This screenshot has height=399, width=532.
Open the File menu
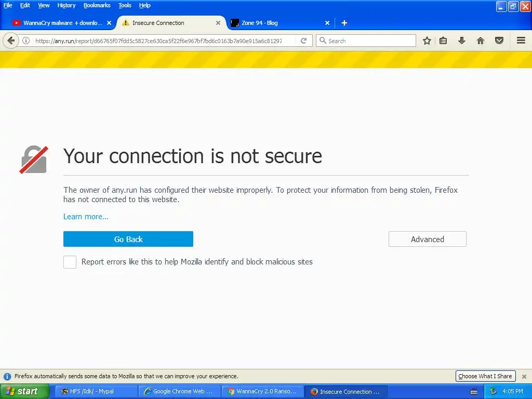(x=8, y=5)
